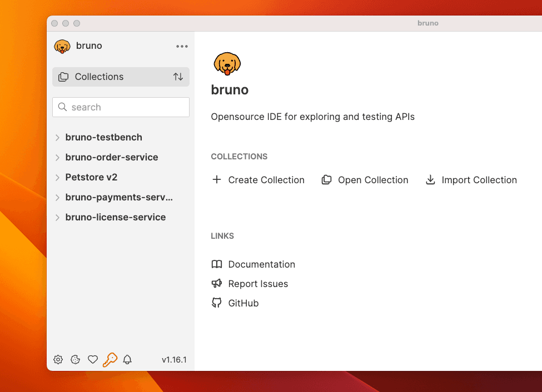The height and width of the screenshot is (392, 542).
Task: Maximize the bruno window with the zoom button
Action: pyautogui.click(x=77, y=23)
